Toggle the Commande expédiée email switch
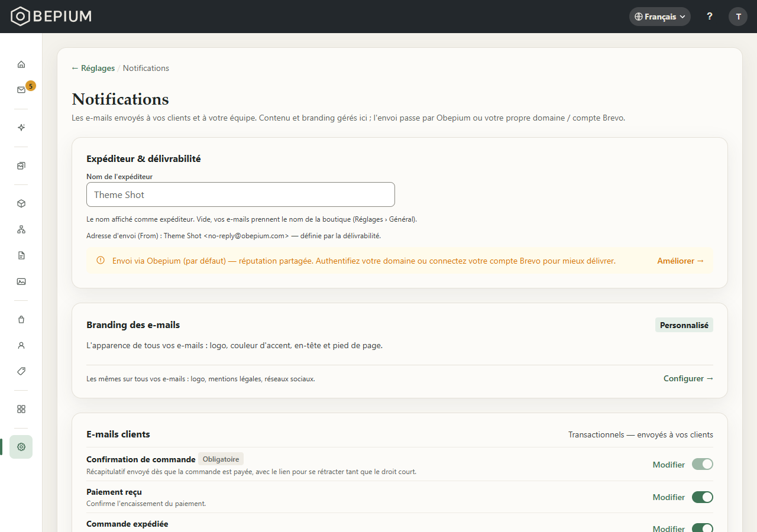This screenshot has height=532, width=757. (x=703, y=528)
